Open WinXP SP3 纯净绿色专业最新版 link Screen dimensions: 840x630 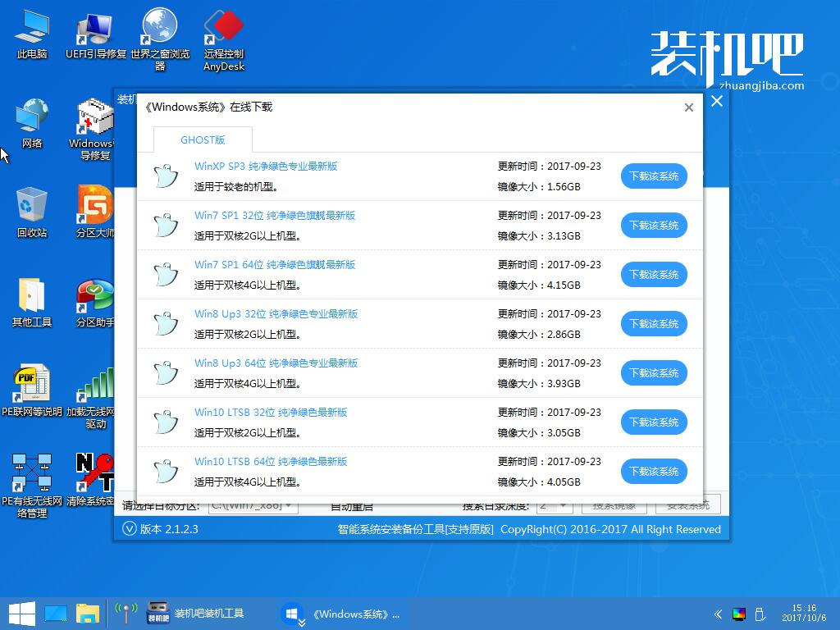(x=266, y=166)
